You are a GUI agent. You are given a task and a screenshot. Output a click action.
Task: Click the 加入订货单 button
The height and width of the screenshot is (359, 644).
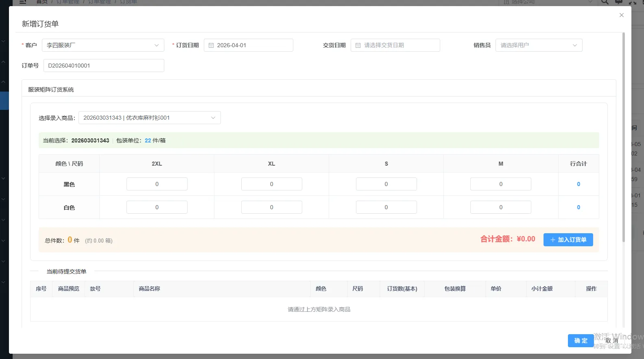(x=568, y=240)
